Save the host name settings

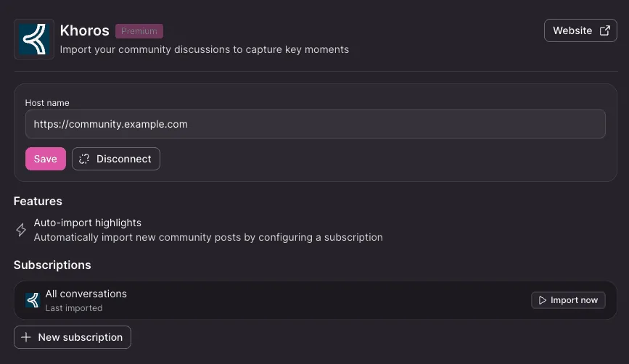45,159
